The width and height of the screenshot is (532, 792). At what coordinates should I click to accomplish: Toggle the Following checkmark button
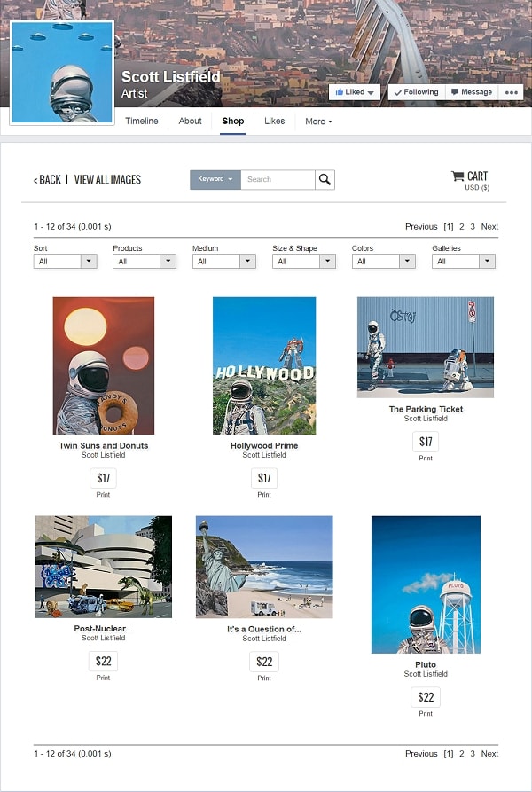[417, 92]
